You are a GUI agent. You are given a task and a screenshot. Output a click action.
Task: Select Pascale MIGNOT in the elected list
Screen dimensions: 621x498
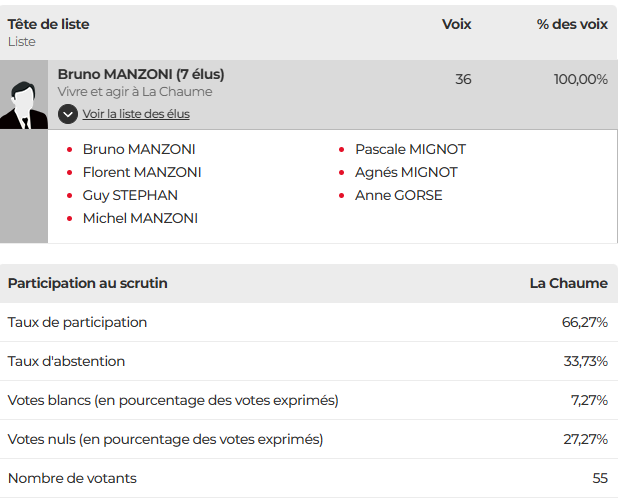click(410, 149)
